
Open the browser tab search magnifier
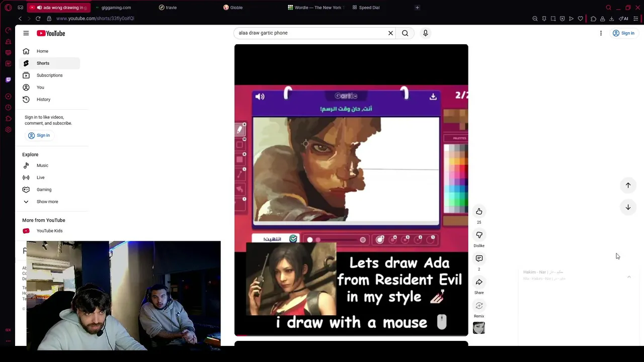pyautogui.click(x=609, y=8)
